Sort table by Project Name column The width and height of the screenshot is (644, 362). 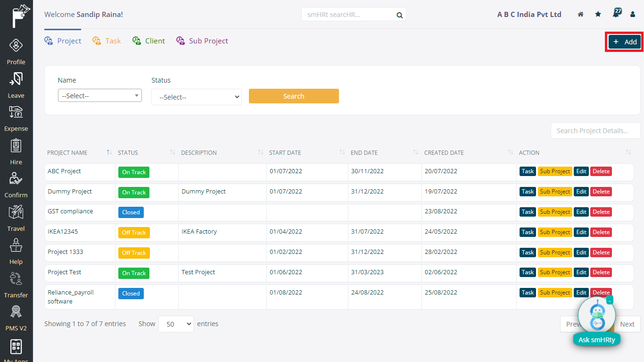(x=109, y=152)
